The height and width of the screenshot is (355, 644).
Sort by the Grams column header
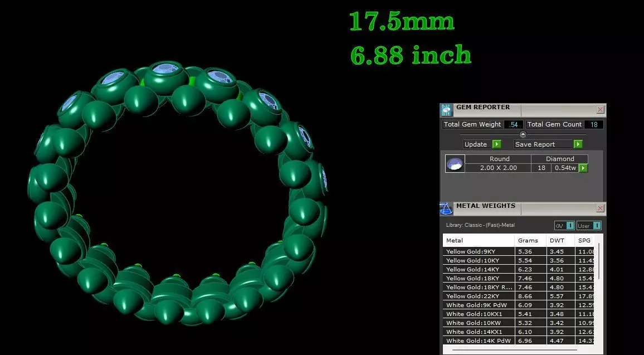[x=531, y=240]
